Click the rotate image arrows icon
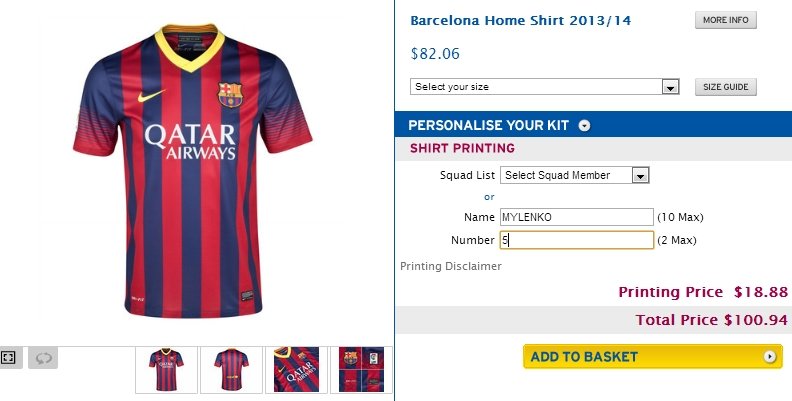This screenshot has height=401, width=792. (42, 357)
